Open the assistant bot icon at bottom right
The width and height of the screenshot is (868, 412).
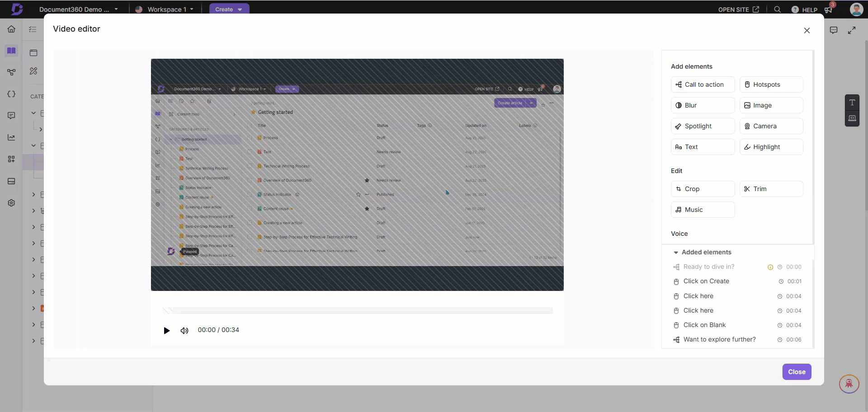(849, 384)
